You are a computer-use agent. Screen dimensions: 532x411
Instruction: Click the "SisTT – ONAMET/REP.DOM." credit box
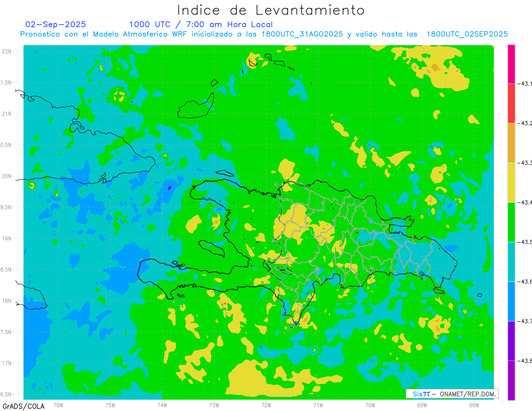coord(452,394)
